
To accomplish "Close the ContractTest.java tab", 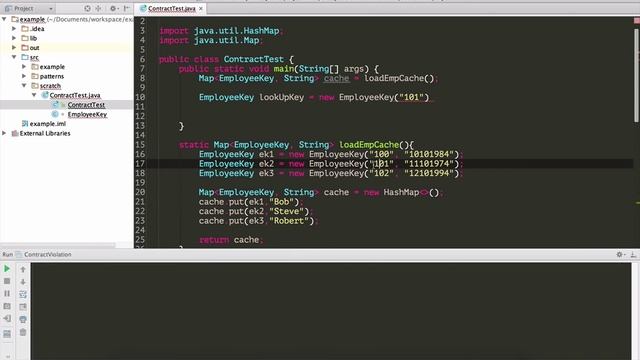I will tap(201, 8).
